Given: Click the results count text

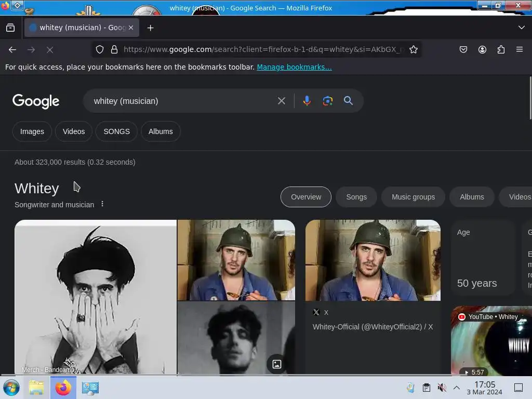Looking at the screenshot, I should (75, 162).
